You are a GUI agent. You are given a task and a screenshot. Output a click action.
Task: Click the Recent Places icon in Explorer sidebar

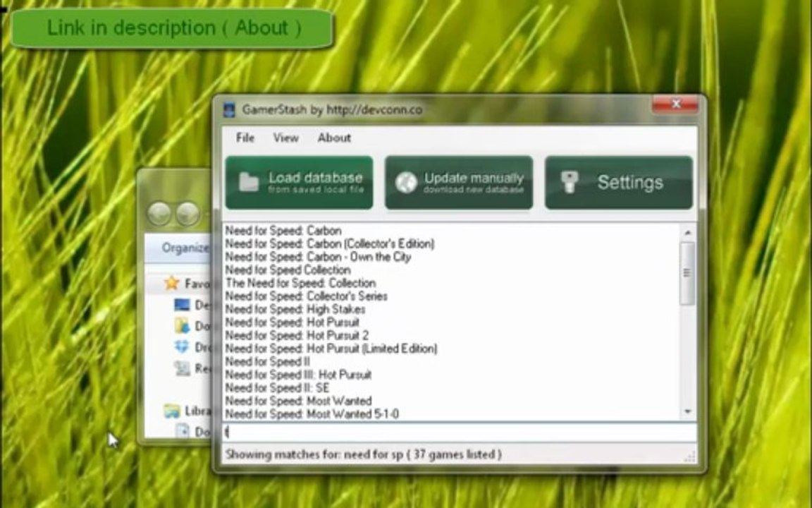182,368
